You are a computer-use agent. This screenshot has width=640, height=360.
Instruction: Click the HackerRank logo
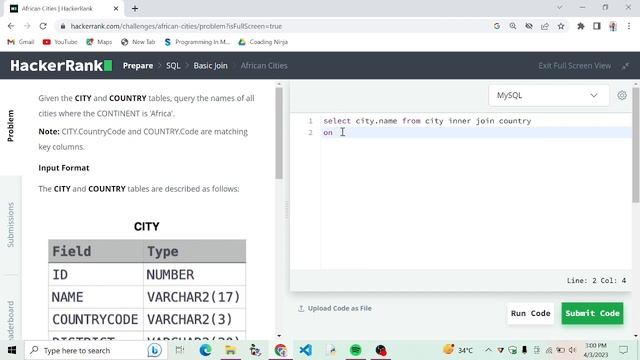[x=61, y=65]
